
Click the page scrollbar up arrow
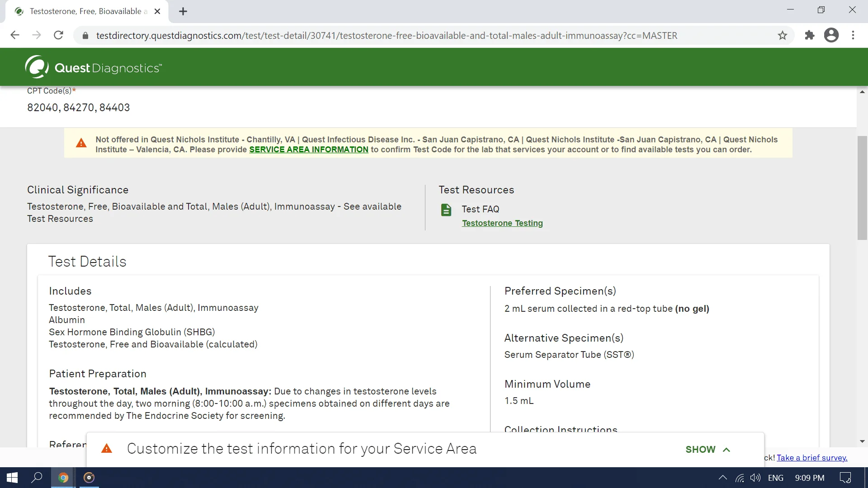(862, 92)
